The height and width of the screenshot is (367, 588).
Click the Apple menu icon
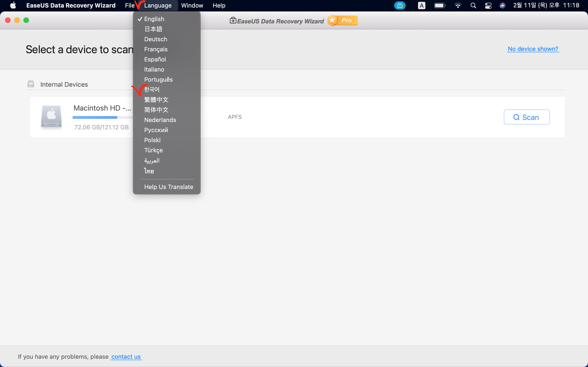point(13,5)
